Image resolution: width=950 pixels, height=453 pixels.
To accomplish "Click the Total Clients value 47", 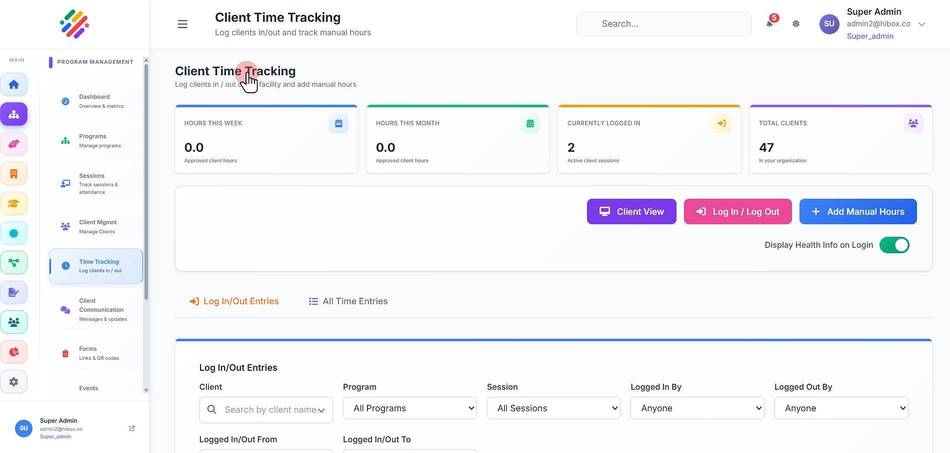I will click(x=766, y=147).
